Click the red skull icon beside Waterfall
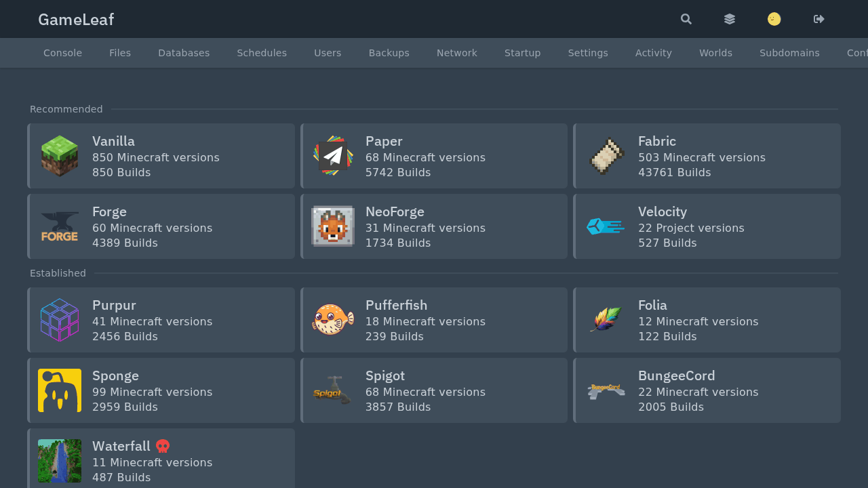The width and height of the screenshot is (868, 488). coord(163,446)
